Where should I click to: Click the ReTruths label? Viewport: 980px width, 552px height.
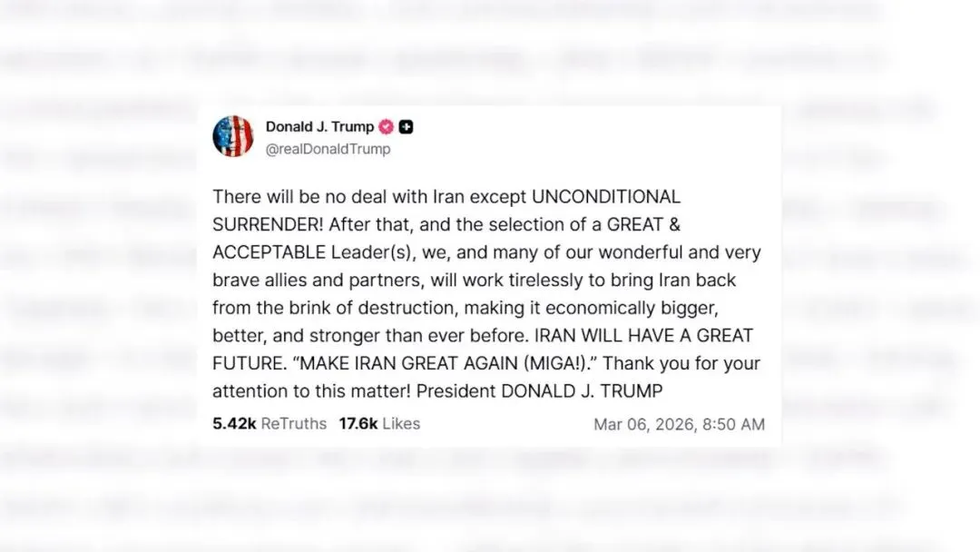(x=294, y=423)
